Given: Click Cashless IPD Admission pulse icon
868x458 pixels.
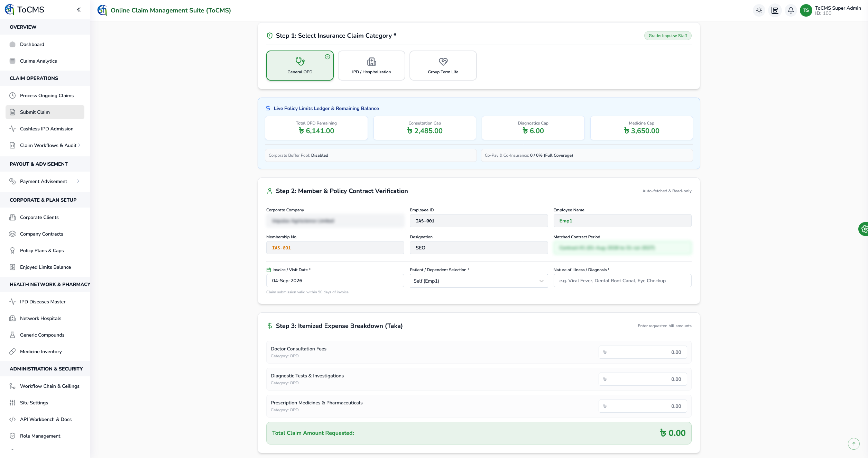Looking at the screenshot, I should pos(12,129).
